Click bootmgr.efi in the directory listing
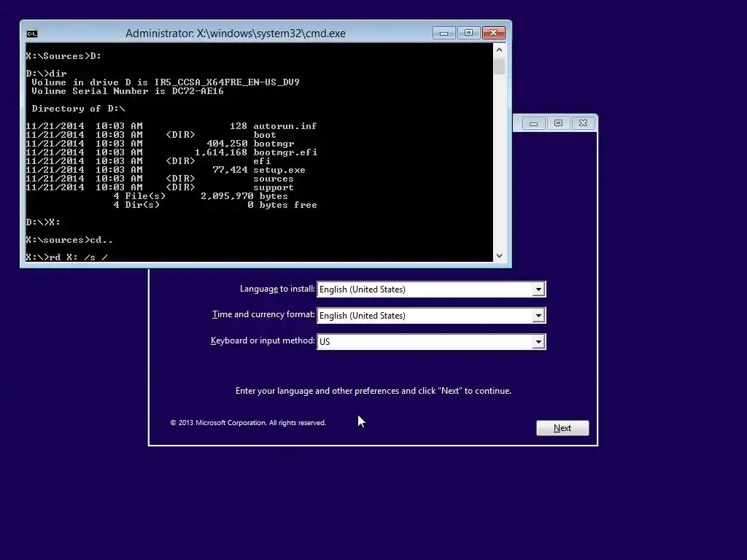 (285, 152)
